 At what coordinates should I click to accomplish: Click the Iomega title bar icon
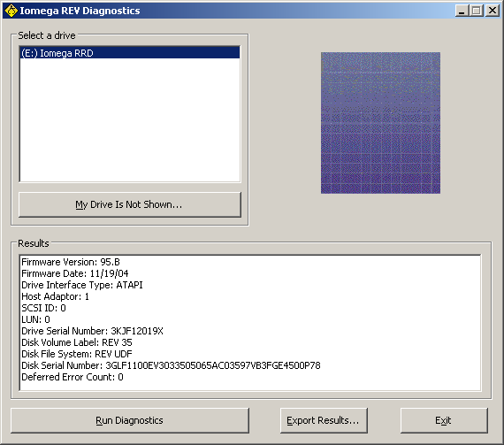pos(11,11)
